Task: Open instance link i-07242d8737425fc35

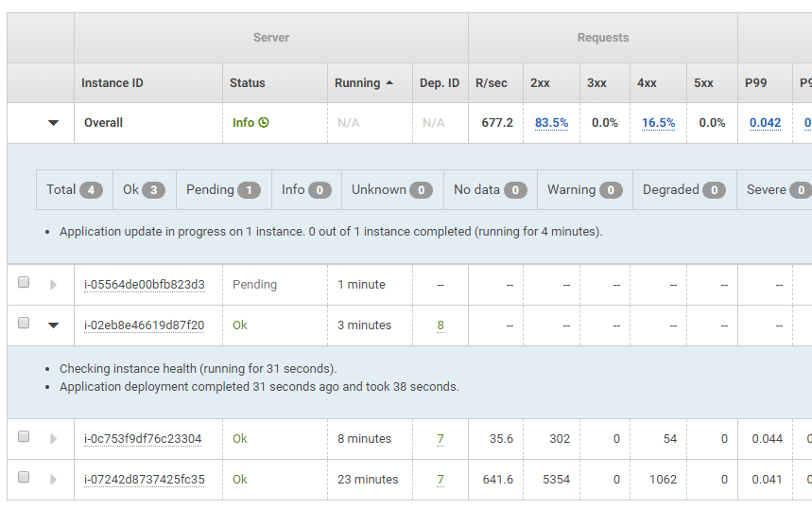Action: [145, 480]
